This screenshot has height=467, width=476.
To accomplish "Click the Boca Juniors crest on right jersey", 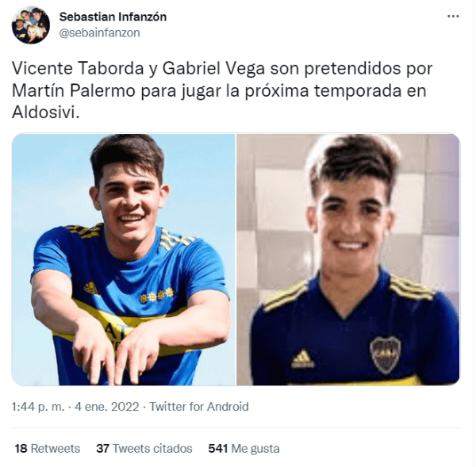I will pos(386,354).
